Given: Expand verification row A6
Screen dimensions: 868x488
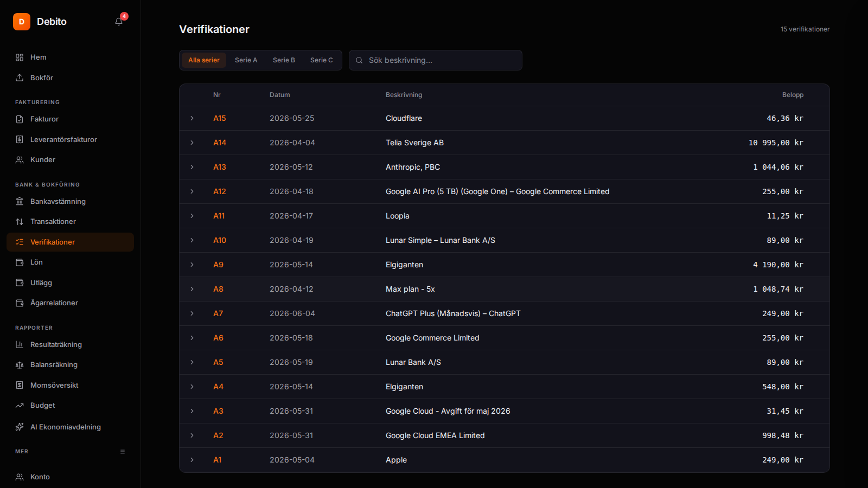Looking at the screenshot, I should click(192, 338).
